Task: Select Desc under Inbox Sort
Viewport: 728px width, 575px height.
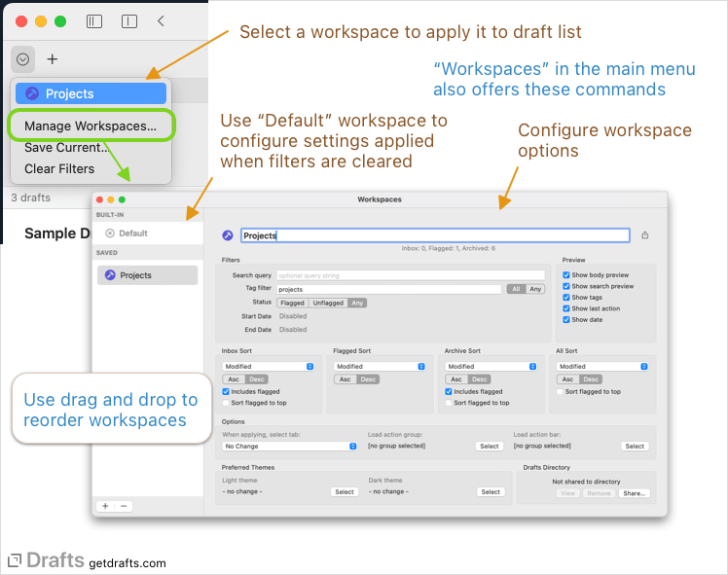Action: pos(257,379)
